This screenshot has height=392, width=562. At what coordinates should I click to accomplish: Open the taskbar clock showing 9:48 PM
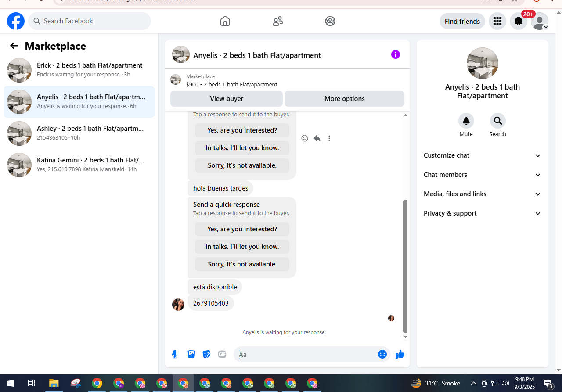[x=525, y=383]
